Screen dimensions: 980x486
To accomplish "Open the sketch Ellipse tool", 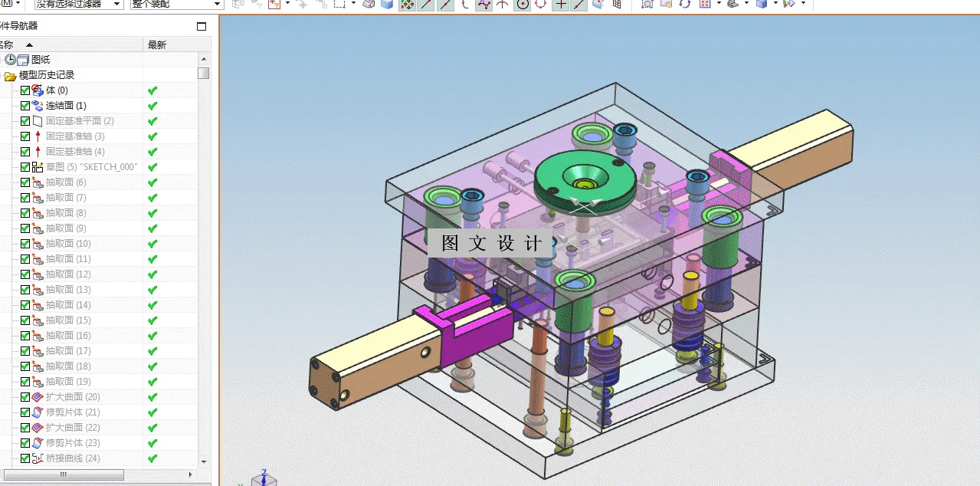I will tap(539, 5).
